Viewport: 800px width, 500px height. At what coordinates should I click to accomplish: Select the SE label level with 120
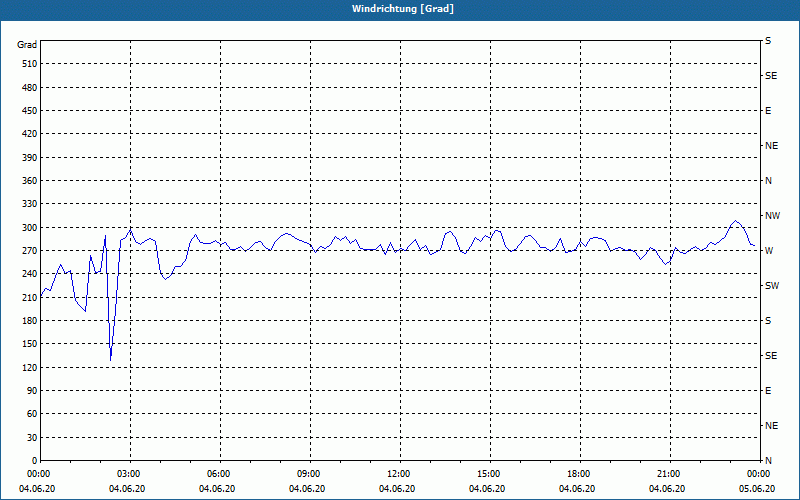(771, 356)
